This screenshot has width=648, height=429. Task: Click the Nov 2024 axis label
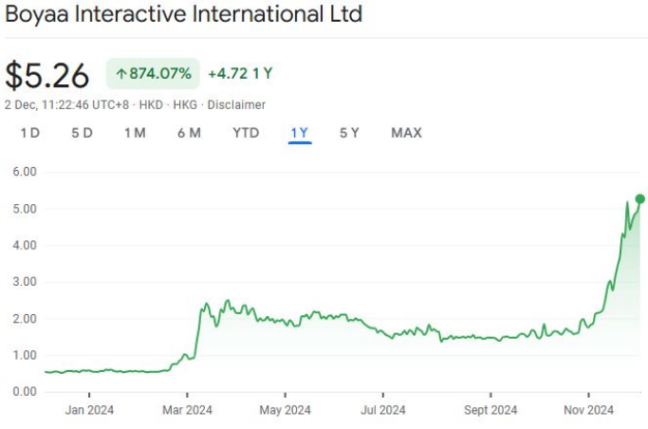[588, 409]
